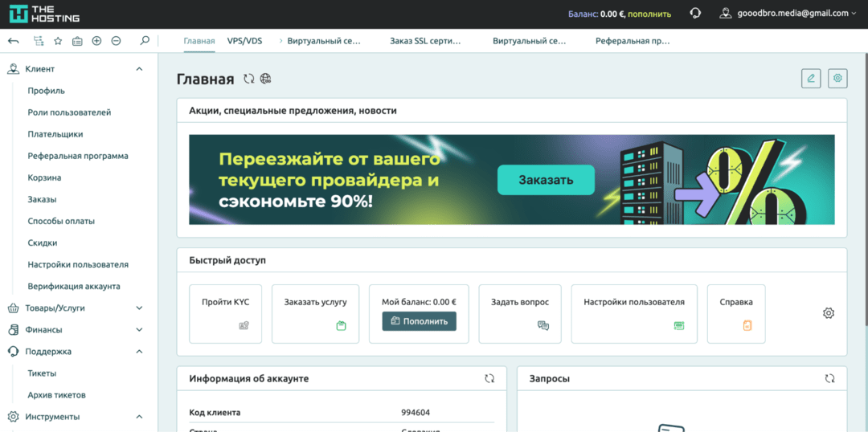Viewport: 868px width, 432px height.
Task: Click the Пройти KYC card icon
Action: tap(244, 326)
